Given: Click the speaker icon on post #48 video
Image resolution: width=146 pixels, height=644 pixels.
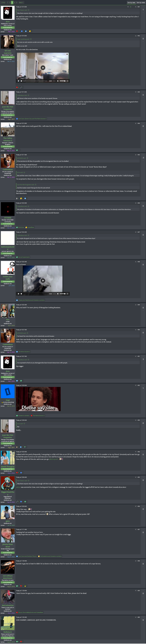Looking at the screenshot, I should click(58, 294).
